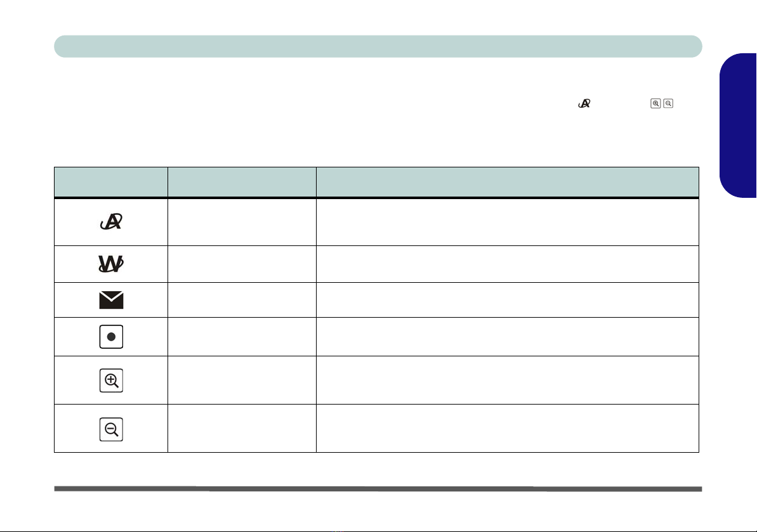
Task: Click the middle teal table header cell
Action: coord(242,183)
